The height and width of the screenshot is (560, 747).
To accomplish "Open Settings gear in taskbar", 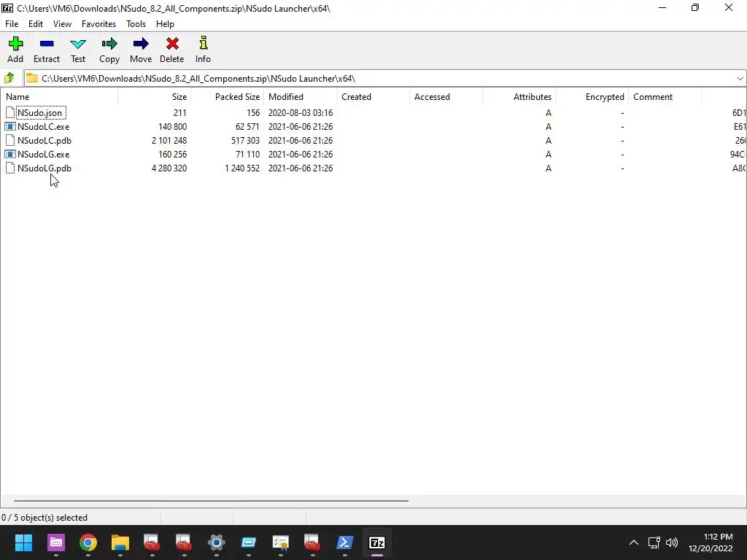I will point(216,542).
